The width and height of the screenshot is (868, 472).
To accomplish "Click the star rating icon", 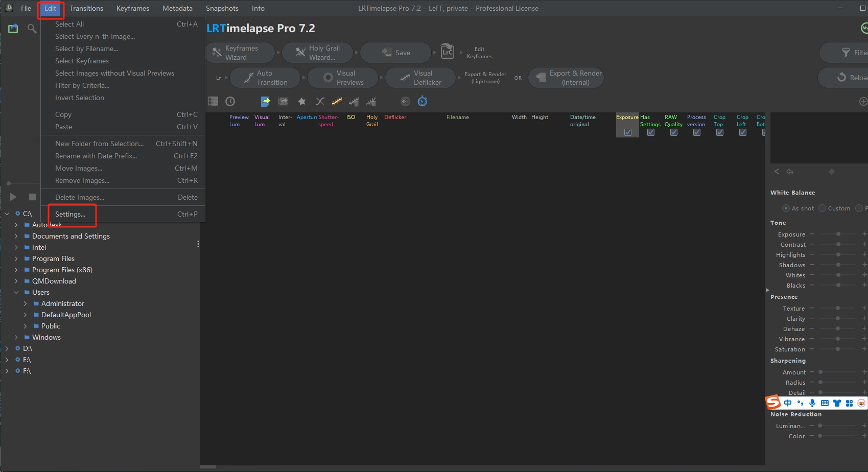I will pyautogui.click(x=302, y=102).
